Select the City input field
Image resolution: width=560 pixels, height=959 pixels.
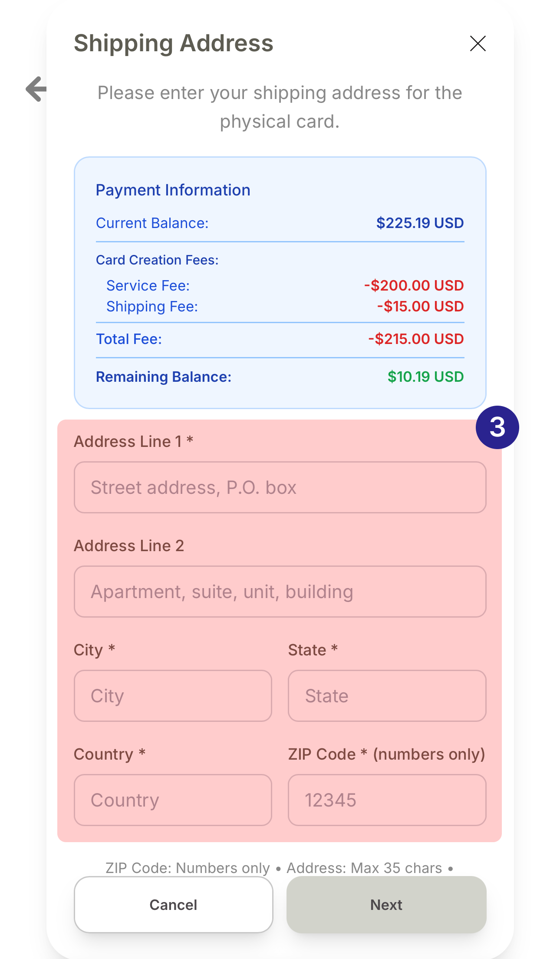tap(173, 696)
